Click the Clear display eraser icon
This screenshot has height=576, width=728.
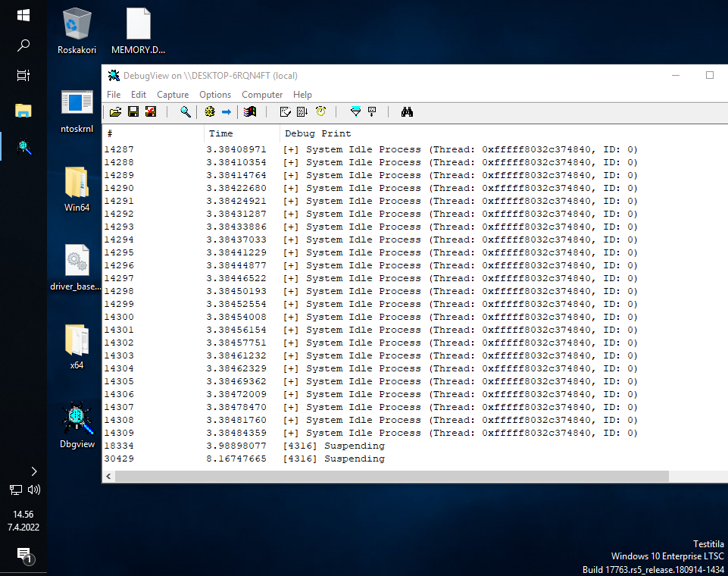pos(285,112)
